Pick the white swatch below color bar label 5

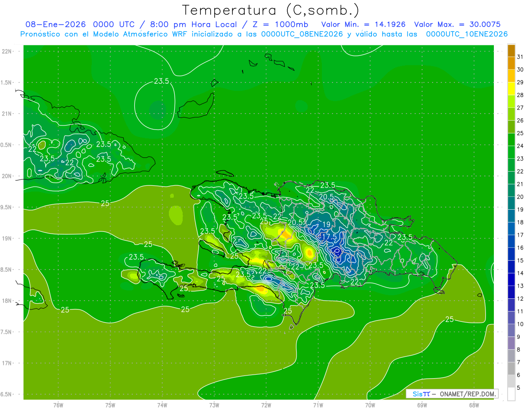click(x=511, y=394)
